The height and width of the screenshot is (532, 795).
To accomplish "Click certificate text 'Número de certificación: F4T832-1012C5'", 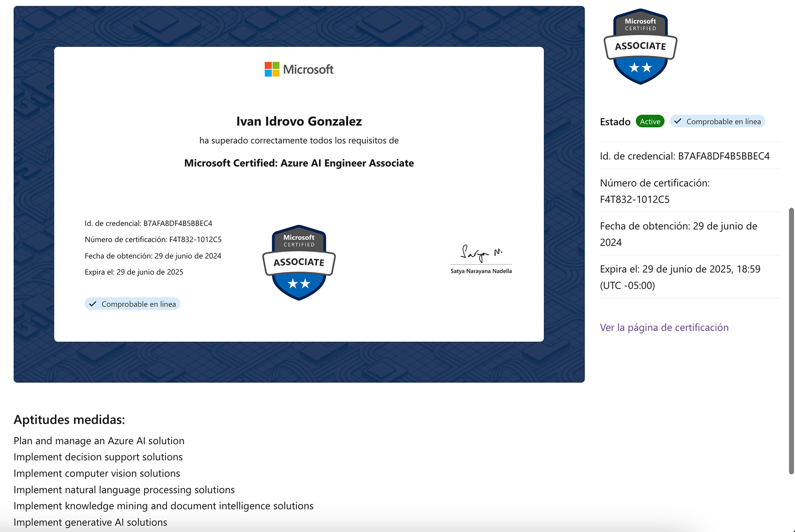I will (x=153, y=239).
